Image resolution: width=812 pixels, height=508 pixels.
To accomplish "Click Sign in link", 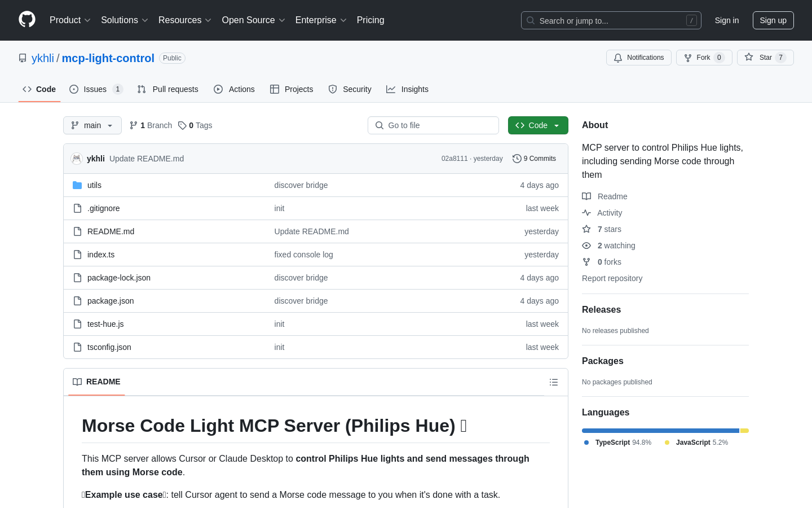I will tap(726, 20).
